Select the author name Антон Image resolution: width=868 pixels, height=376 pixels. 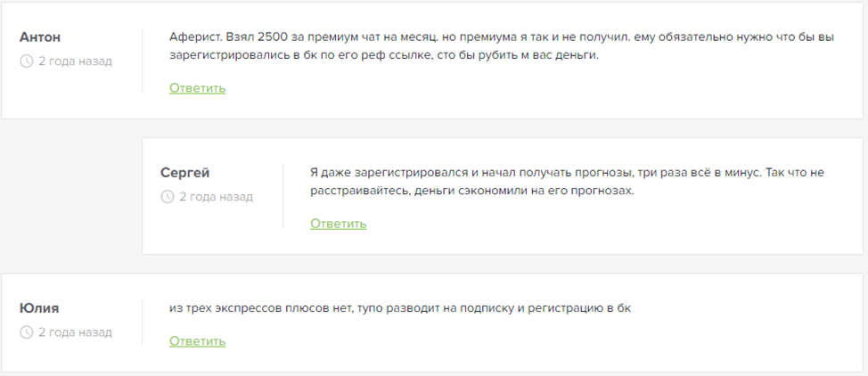(40, 37)
